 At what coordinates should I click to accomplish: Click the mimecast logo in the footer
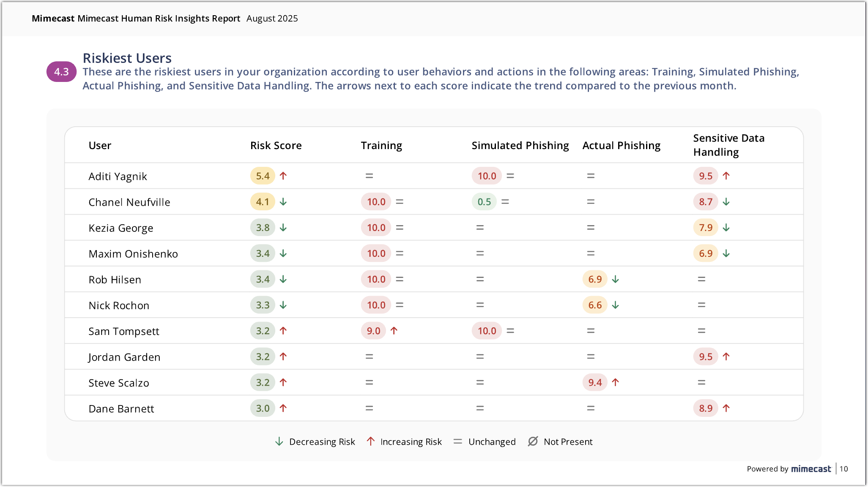click(811, 469)
